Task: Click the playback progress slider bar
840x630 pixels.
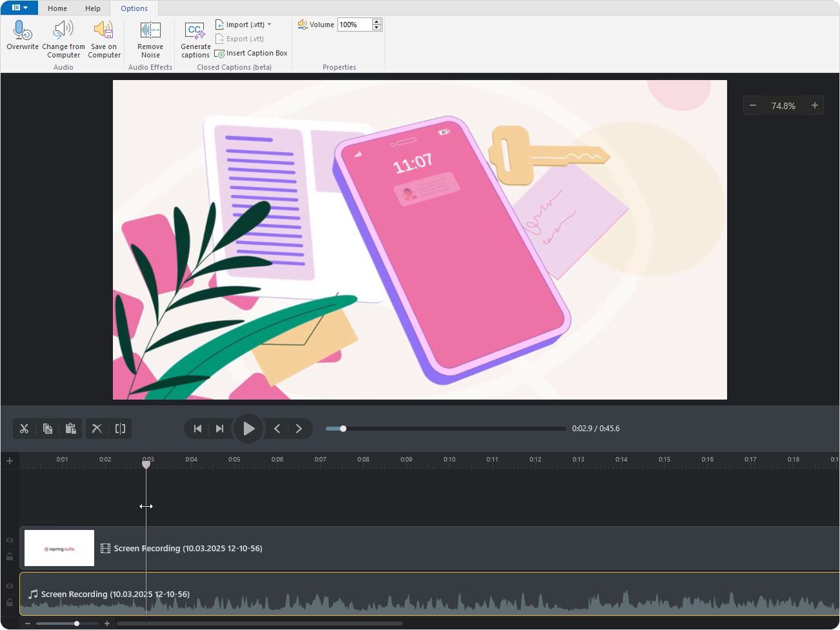Action: click(445, 429)
